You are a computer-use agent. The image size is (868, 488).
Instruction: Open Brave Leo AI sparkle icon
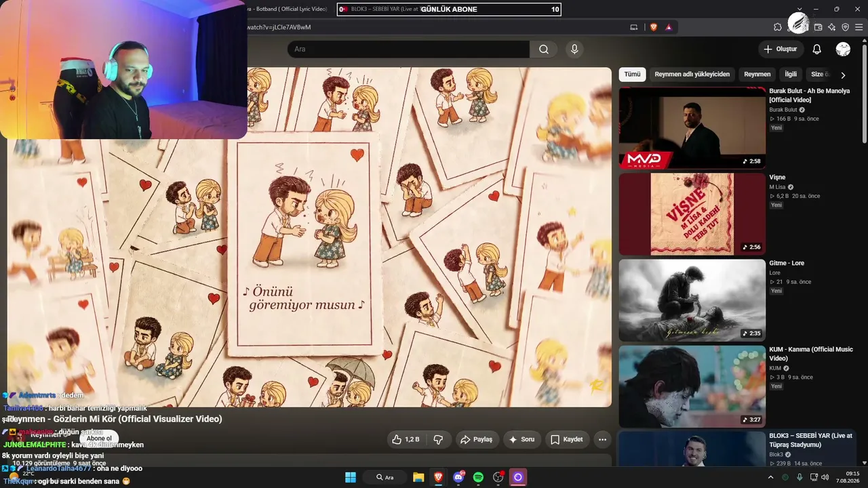pyautogui.click(x=832, y=27)
